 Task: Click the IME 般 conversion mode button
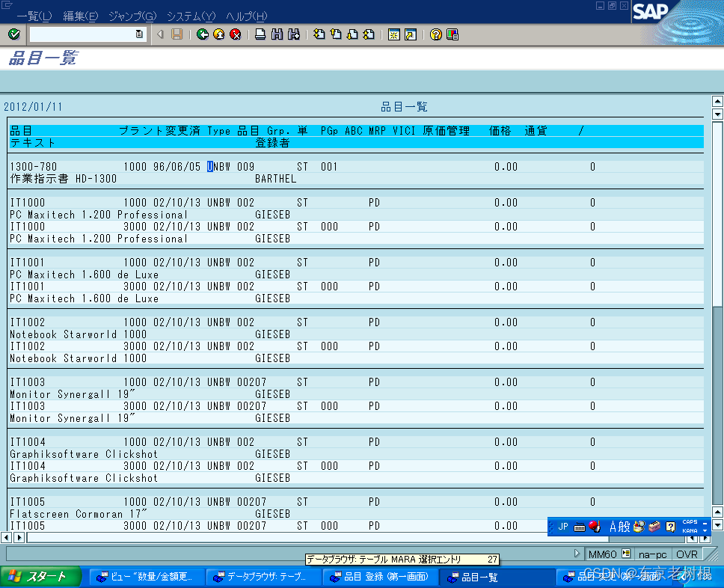625,526
